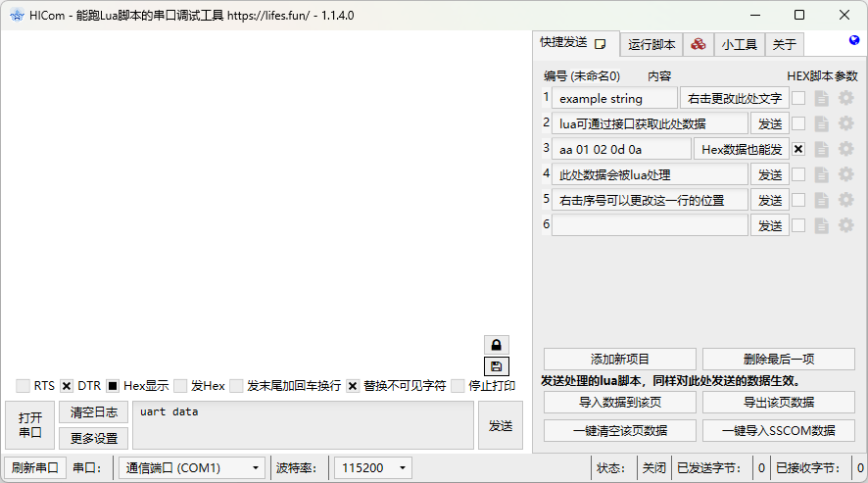Image resolution: width=868 pixels, height=483 pixels.
Task: Click the script file icon in row 1
Action: tap(822, 98)
